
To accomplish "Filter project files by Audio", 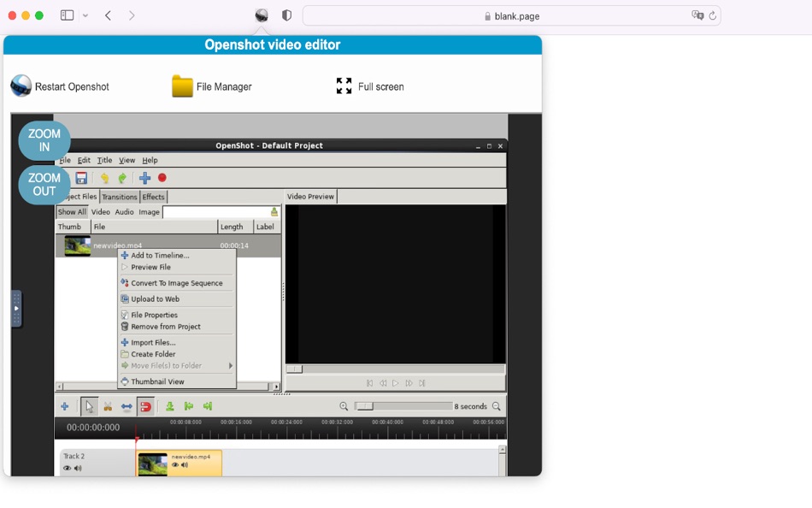I will [124, 212].
